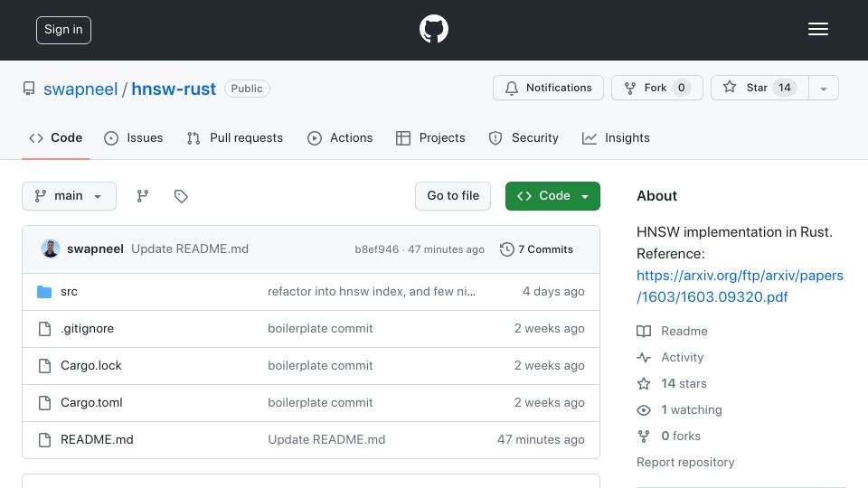Click the Star count badge 14
Screen dimensions: 868x488
(785, 88)
